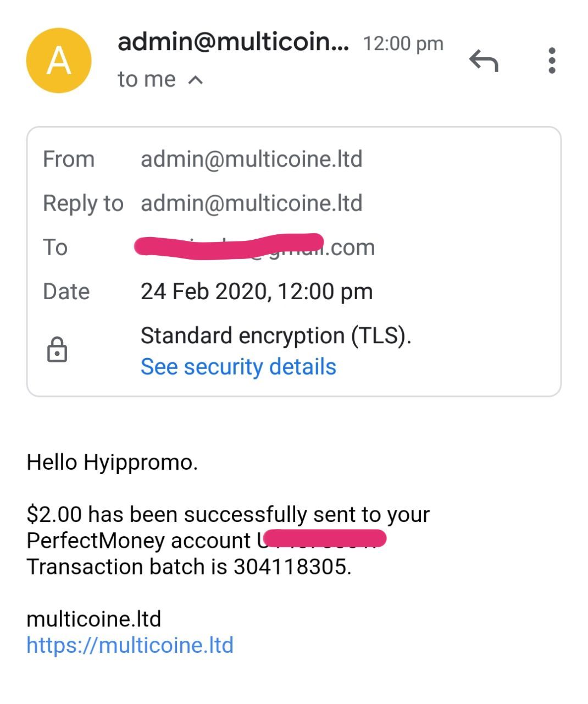Tap the sender name in the header

coord(233,42)
